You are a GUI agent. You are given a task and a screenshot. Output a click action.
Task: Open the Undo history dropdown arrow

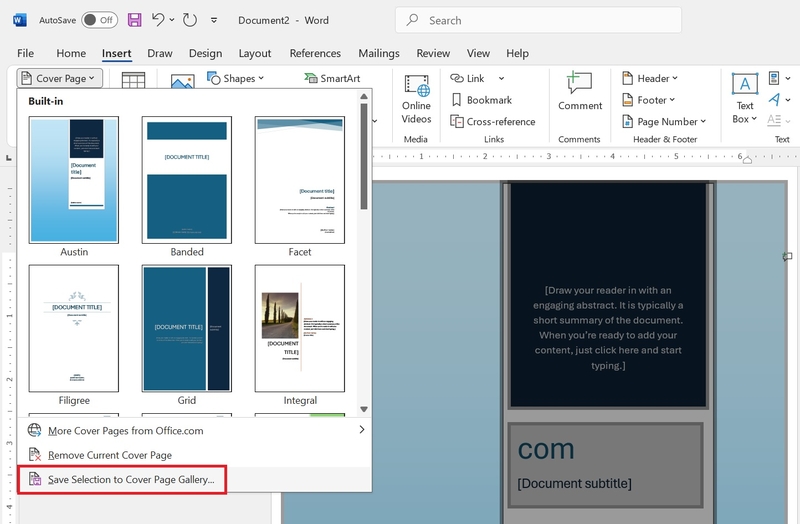tap(172, 20)
